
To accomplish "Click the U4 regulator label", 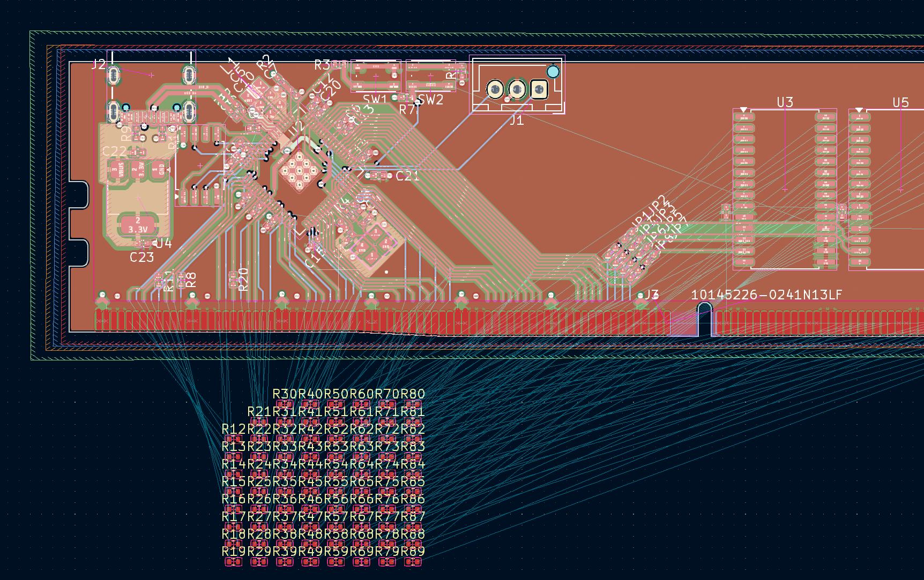I will [164, 244].
